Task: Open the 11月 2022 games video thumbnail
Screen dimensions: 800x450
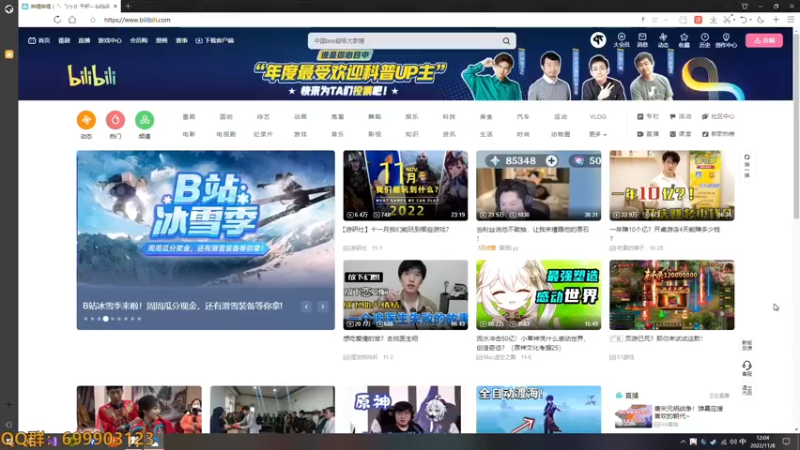Action: tap(405, 185)
